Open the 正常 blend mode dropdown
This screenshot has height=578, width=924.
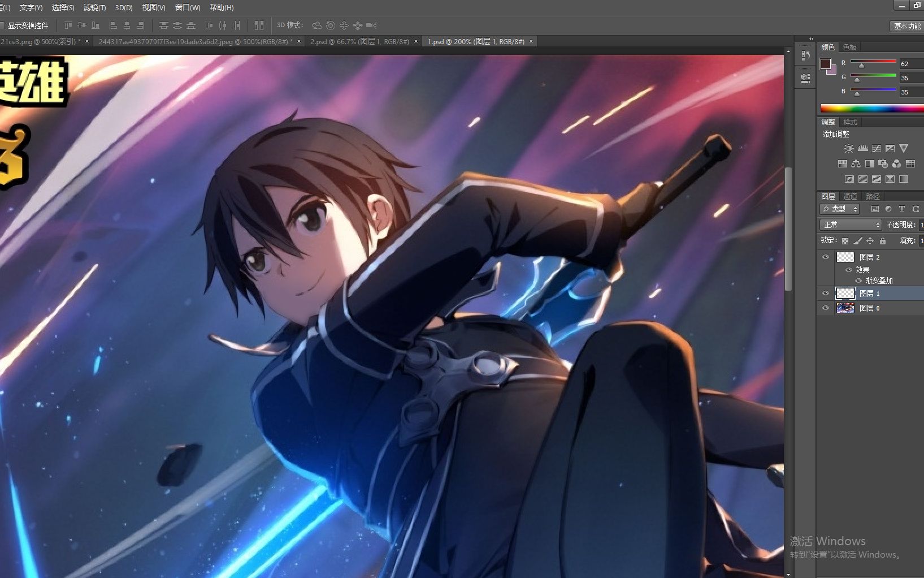point(851,225)
